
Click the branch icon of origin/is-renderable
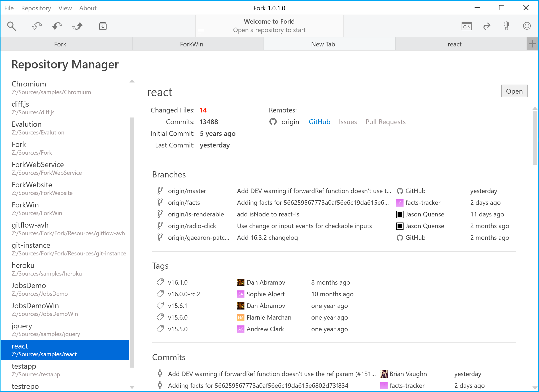[160, 214]
